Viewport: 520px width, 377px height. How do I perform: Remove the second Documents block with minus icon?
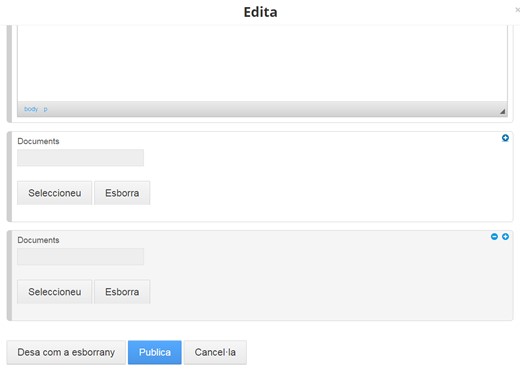494,236
